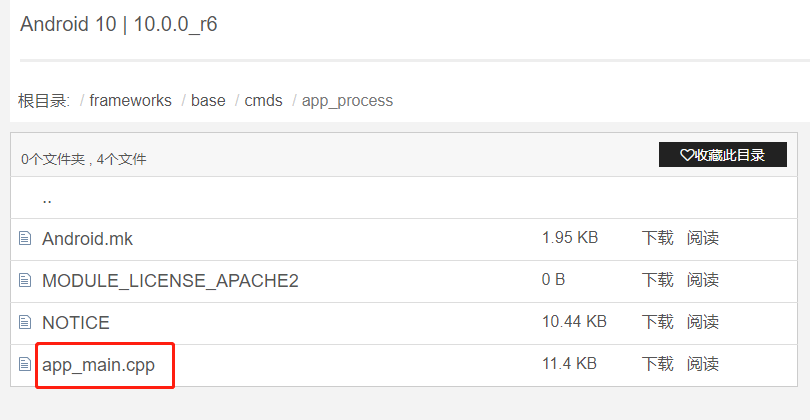Screen dimensions: 810x420
Task: Click the file icon beside app_main.cpp
Action: tap(25, 365)
